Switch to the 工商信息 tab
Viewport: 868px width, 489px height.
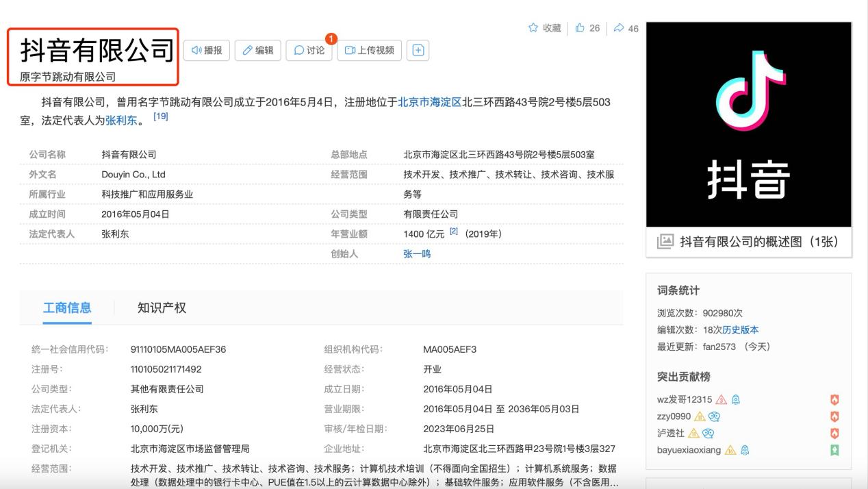[67, 308]
